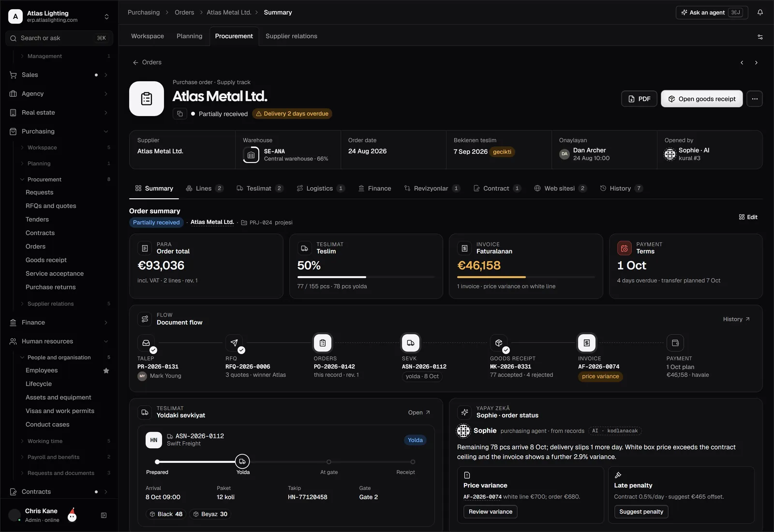This screenshot has height=532, width=774.
Task: Go to previous order with left arrow
Action: pyautogui.click(x=742, y=63)
